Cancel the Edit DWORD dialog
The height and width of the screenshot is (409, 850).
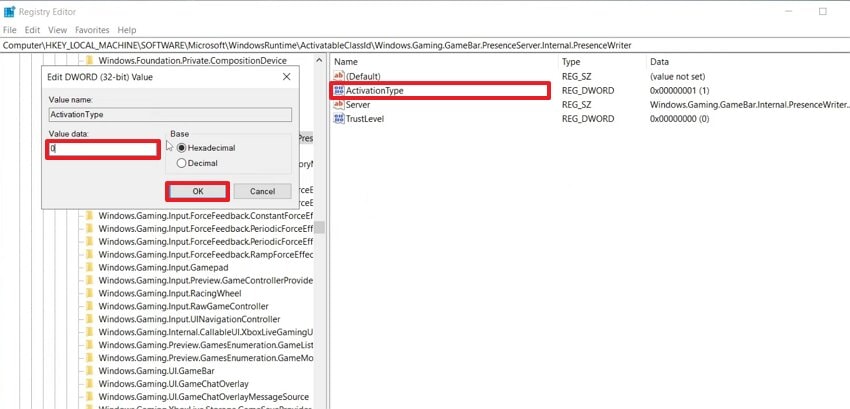point(262,191)
